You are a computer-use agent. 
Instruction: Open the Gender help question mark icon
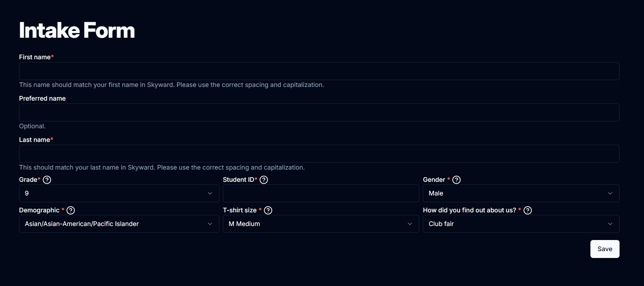pyautogui.click(x=456, y=180)
